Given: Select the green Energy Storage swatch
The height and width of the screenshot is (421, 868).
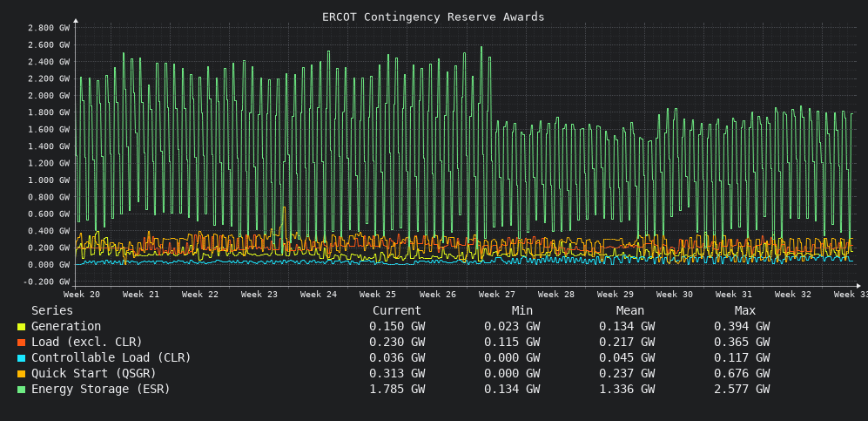Looking at the screenshot, I should click(21, 390).
